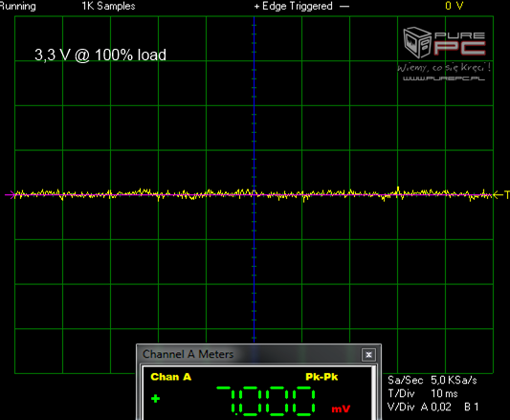Select the left trigger arrow marker
The image size is (510, 420).
[x=11, y=195]
